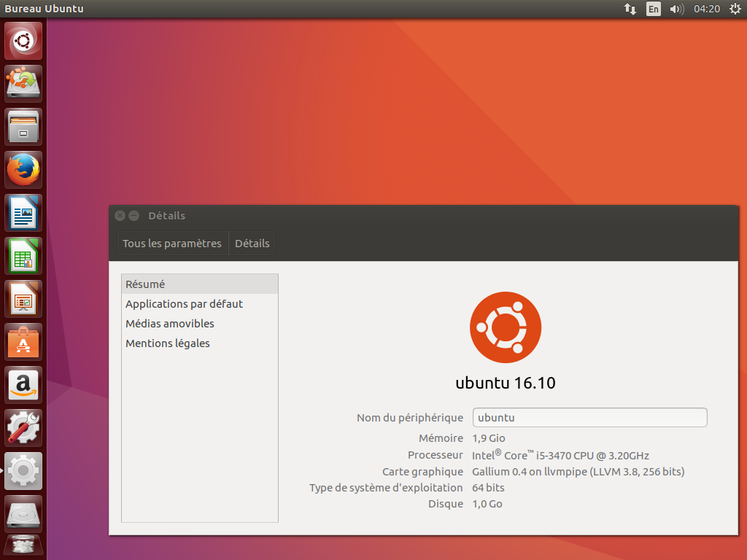Launch Firefox web browser
This screenshot has height=560, width=747.
click(23, 170)
